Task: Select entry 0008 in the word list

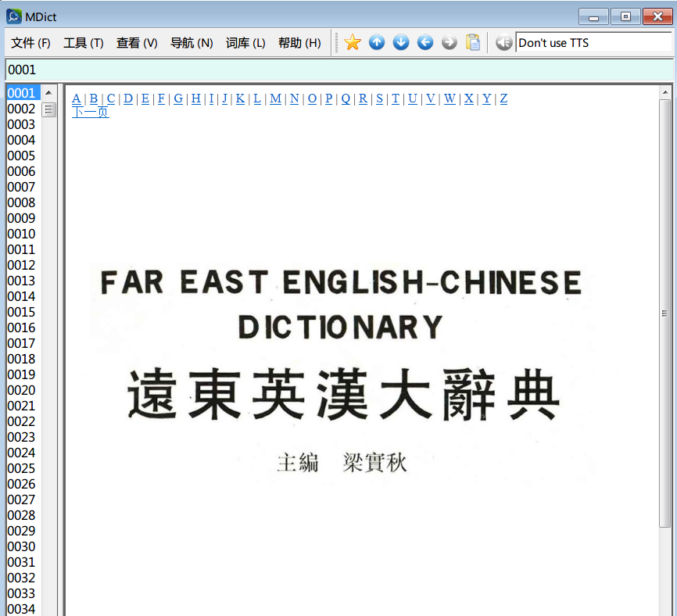Action: pos(22,202)
